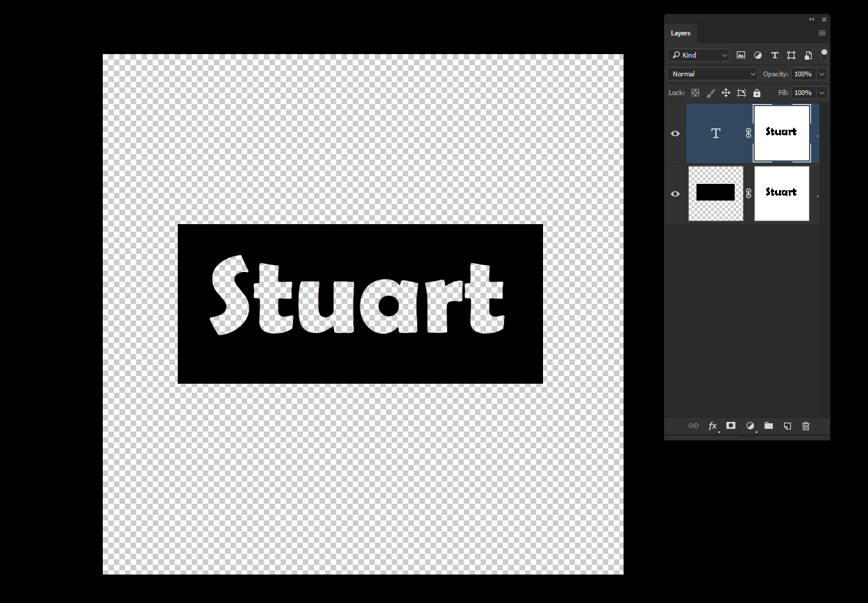Open the Kind filter type dropdown
Screen dimensions: 868x603
[699, 56]
